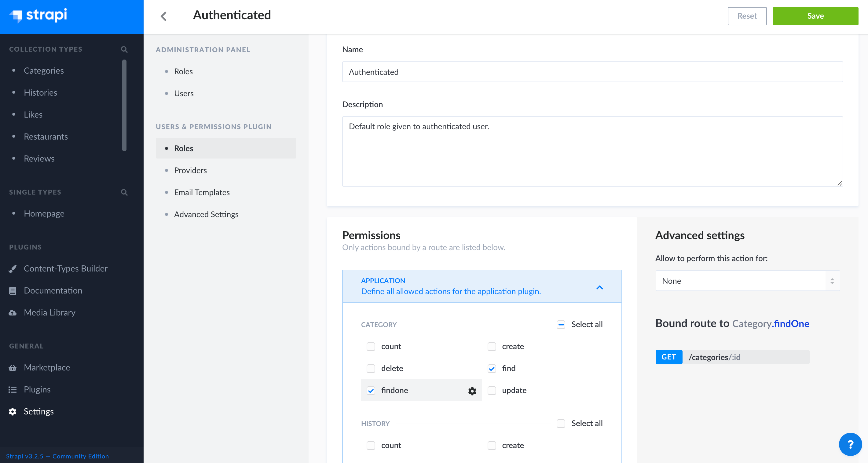Open the Settings gear in sidebar
The height and width of the screenshot is (463, 868).
38,411
